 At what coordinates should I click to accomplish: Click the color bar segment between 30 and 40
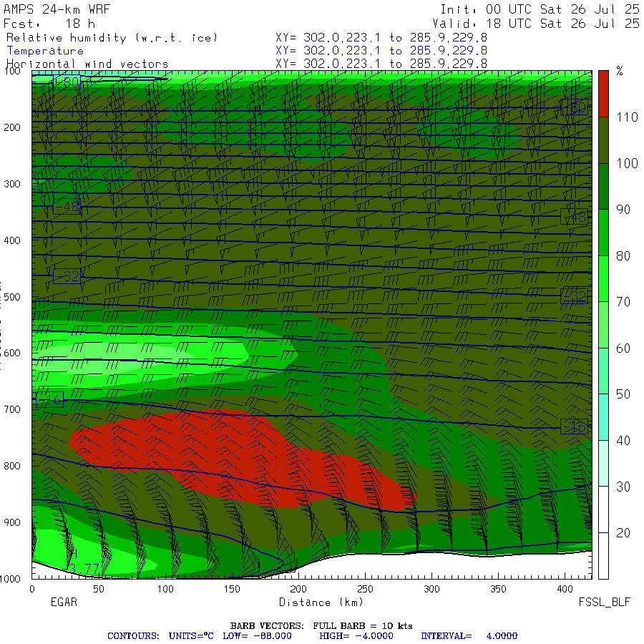[x=603, y=463]
